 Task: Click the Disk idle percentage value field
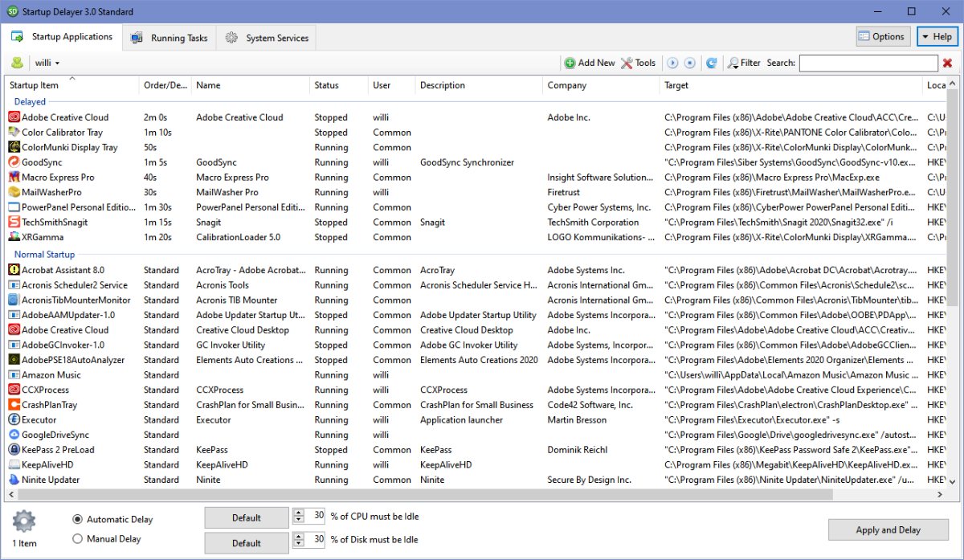coord(314,542)
